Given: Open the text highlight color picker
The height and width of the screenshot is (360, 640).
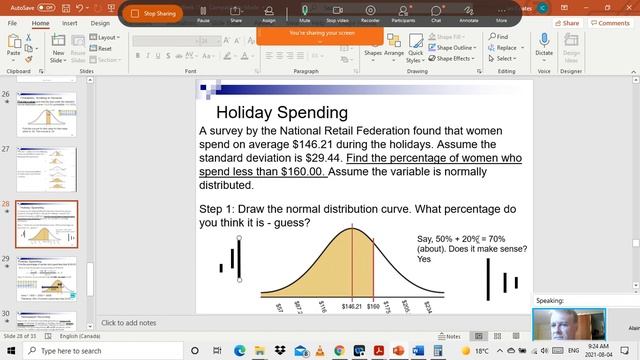Looking at the screenshot, I should click(x=228, y=56).
